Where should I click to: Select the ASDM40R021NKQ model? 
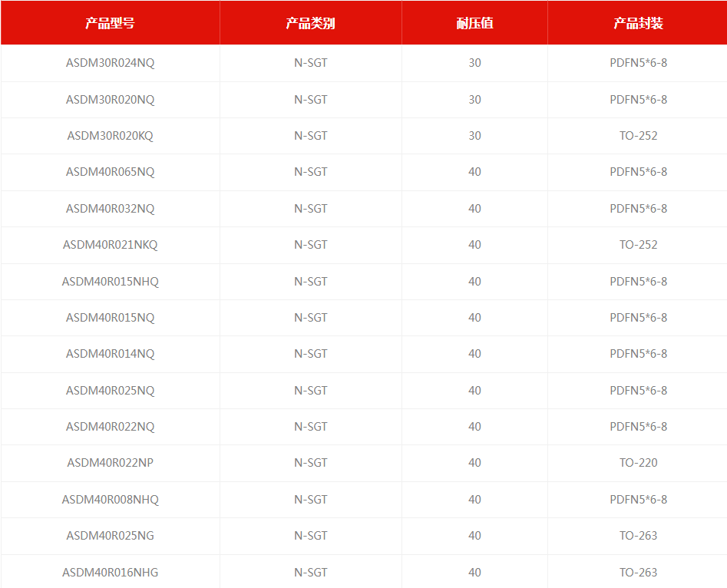110,245
